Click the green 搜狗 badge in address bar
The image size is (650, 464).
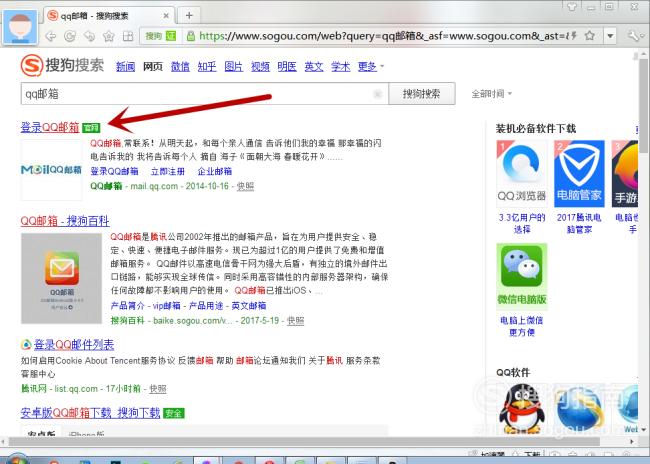(x=160, y=36)
